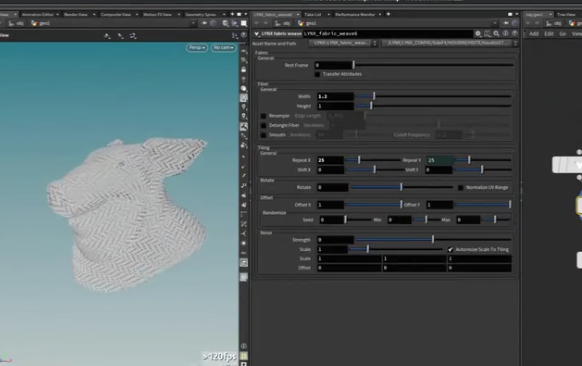The width and height of the screenshot is (582, 366).
Task: Open the No cam dropdown
Action: pyautogui.click(x=223, y=48)
